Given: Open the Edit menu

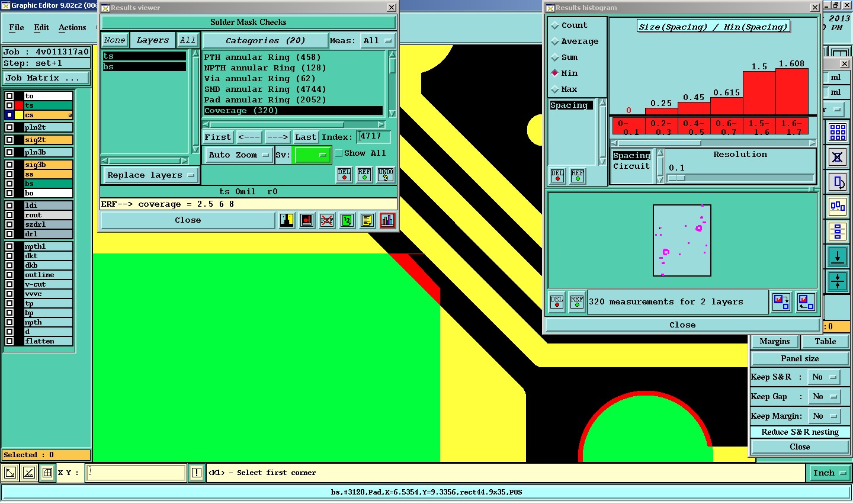Looking at the screenshot, I should pos(41,28).
